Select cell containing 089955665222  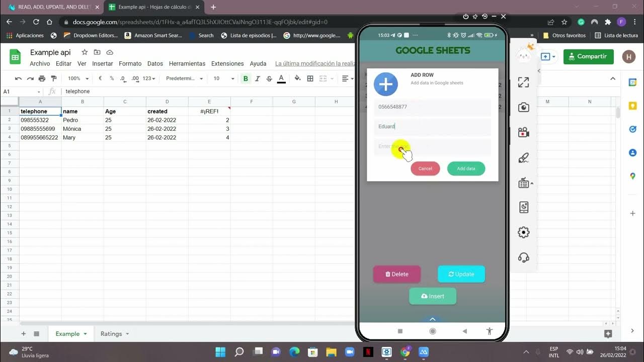(40, 137)
